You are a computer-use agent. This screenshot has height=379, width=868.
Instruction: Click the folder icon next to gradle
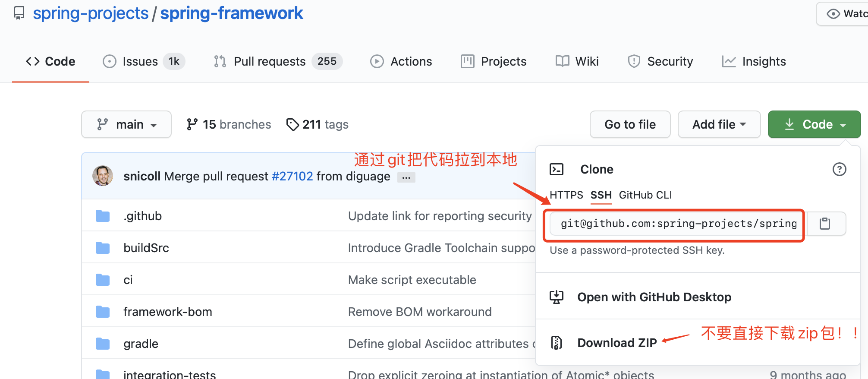(103, 344)
